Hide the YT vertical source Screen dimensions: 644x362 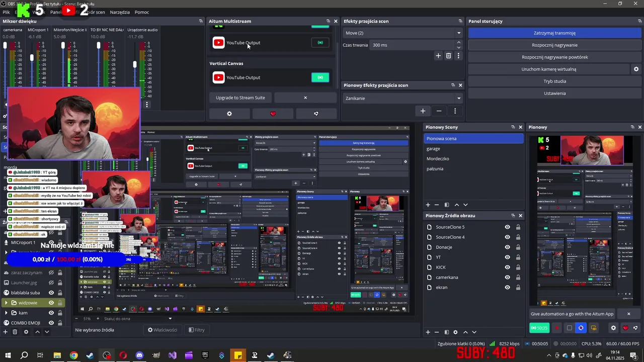[507, 257]
